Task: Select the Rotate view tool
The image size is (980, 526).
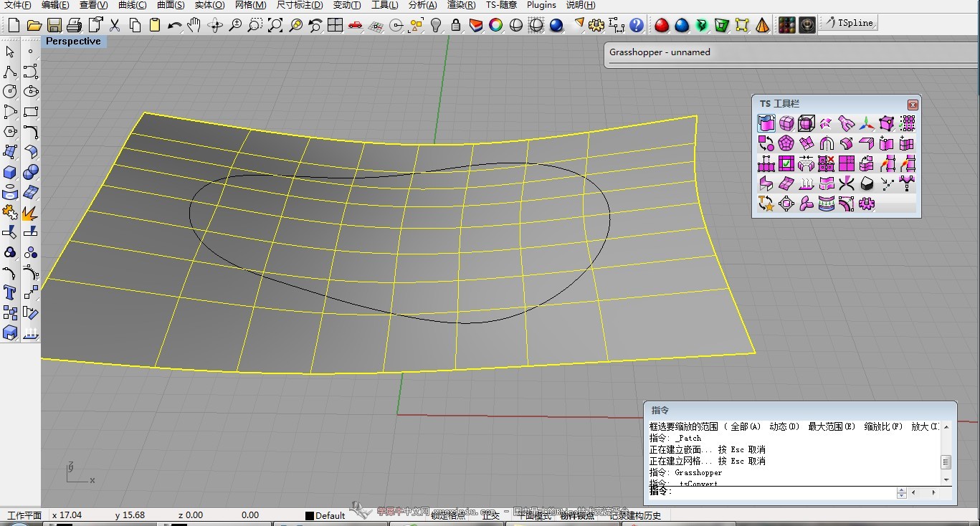Action: tap(214, 25)
